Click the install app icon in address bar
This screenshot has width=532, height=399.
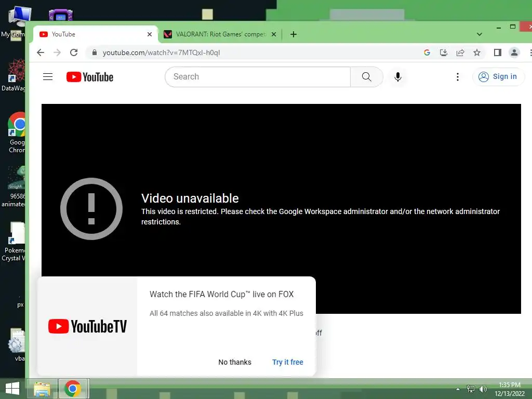coord(444,52)
